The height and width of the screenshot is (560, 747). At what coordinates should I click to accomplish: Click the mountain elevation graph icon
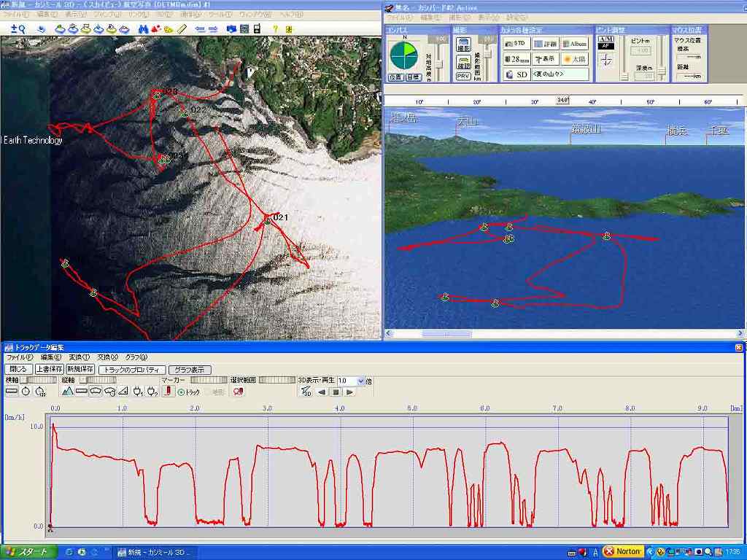coord(68,392)
